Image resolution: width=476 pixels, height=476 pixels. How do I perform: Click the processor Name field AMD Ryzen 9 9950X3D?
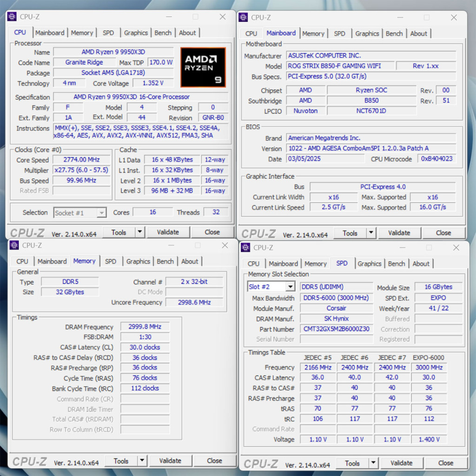click(x=113, y=52)
